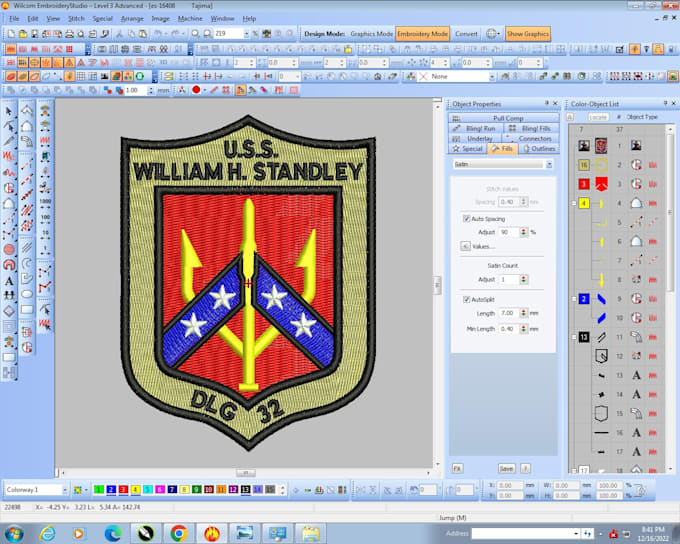The image size is (680, 544).
Task: Select the red Ring horseshoe tool
Action: pyautogui.click(x=9, y=265)
